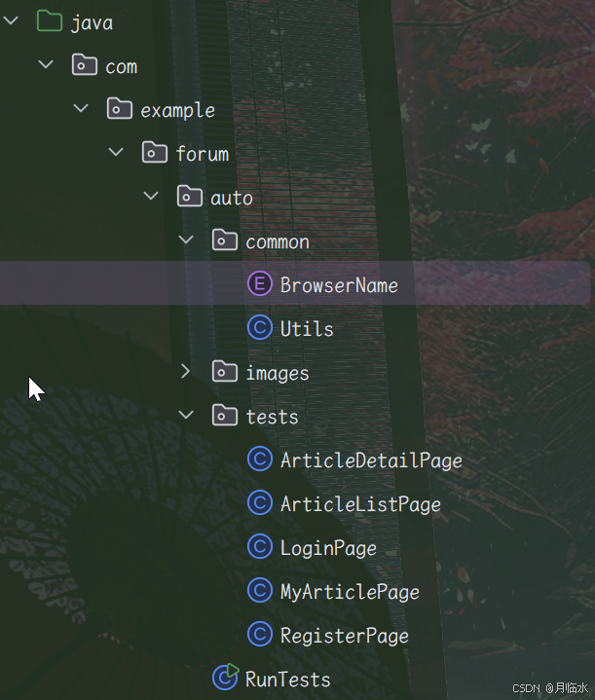Open the RunTests class
This screenshot has height=700, width=595.
pyautogui.click(x=287, y=680)
